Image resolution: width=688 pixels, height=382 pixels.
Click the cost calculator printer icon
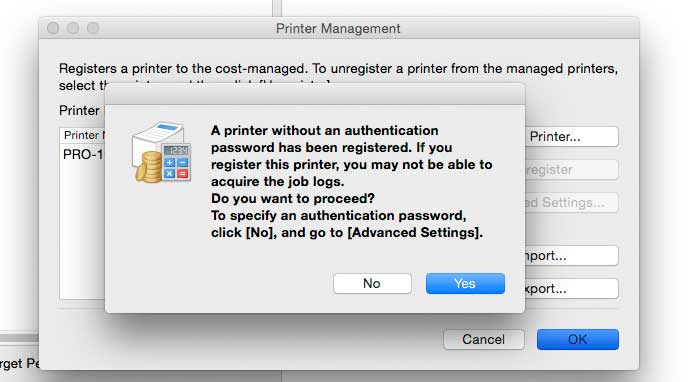pos(161,152)
